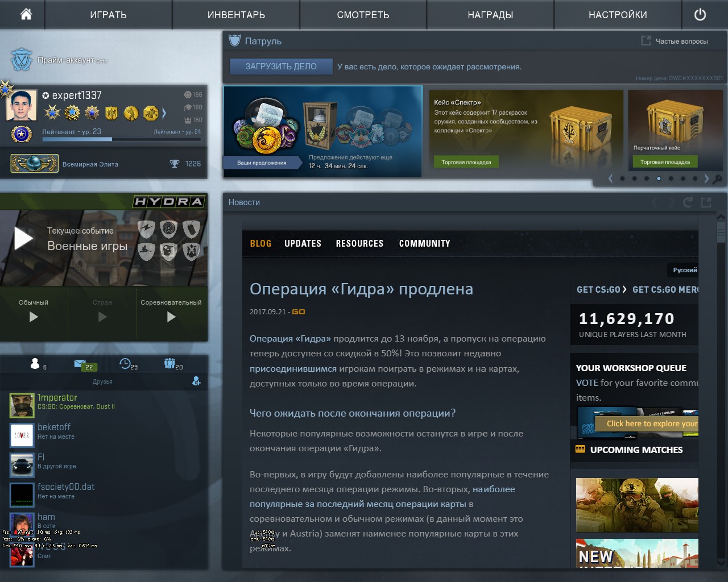Select friend fsociety00.dat in the list

108,494
